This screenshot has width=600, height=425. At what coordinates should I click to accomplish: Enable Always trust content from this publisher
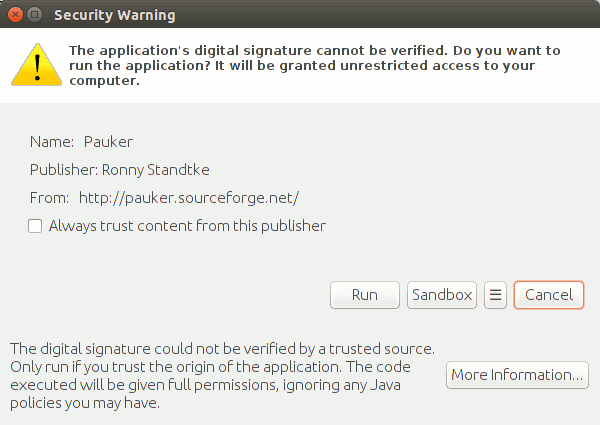35,226
